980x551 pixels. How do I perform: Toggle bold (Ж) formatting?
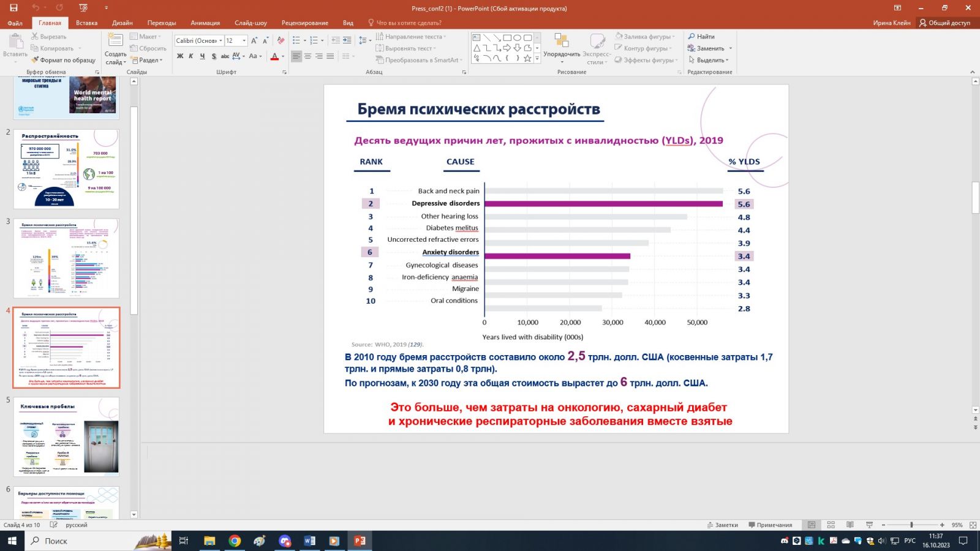[180, 56]
